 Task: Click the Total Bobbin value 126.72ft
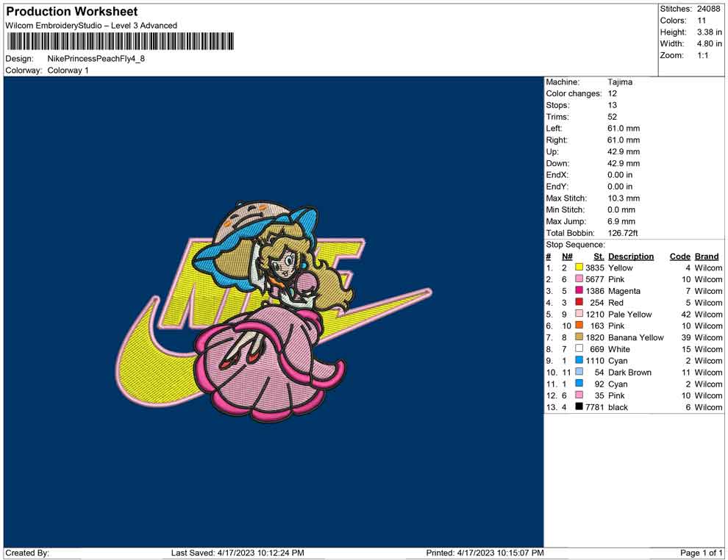623,233
